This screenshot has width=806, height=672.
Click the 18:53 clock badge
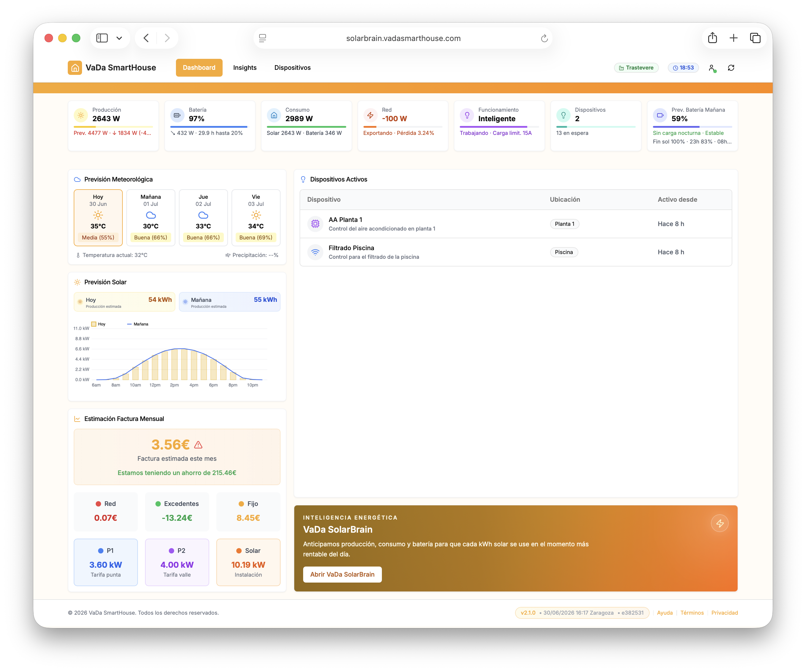[683, 67]
